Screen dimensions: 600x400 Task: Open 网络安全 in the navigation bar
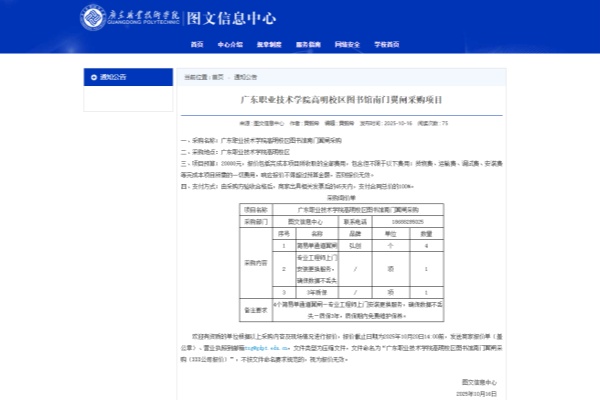tap(346, 44)
